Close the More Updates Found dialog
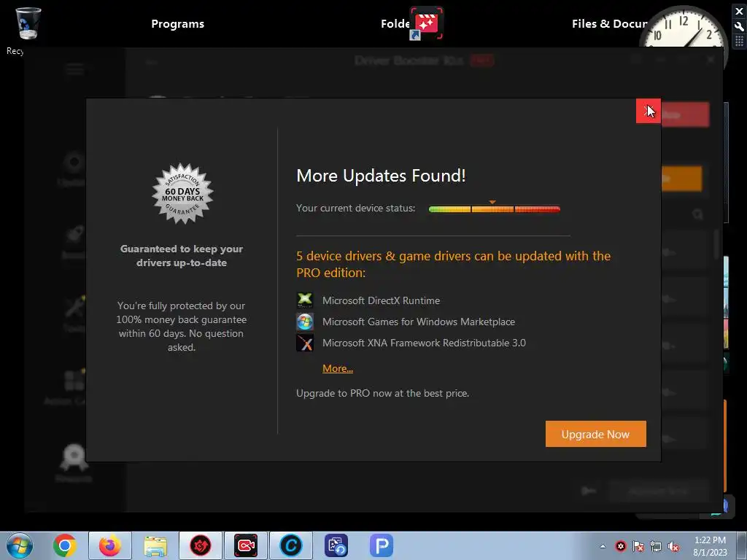This screenshot has width=747, height=560. (x=648, y=111)
